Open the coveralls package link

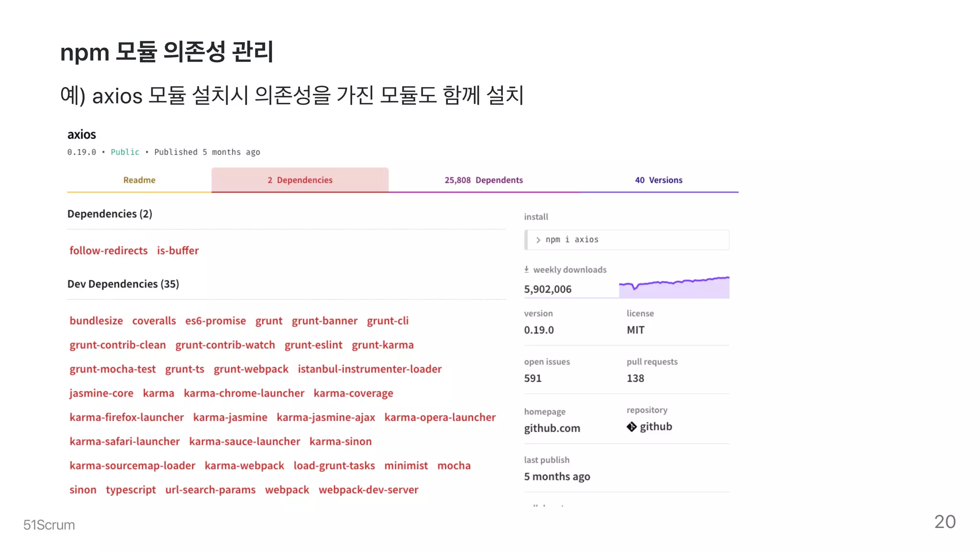coord(154,321)
